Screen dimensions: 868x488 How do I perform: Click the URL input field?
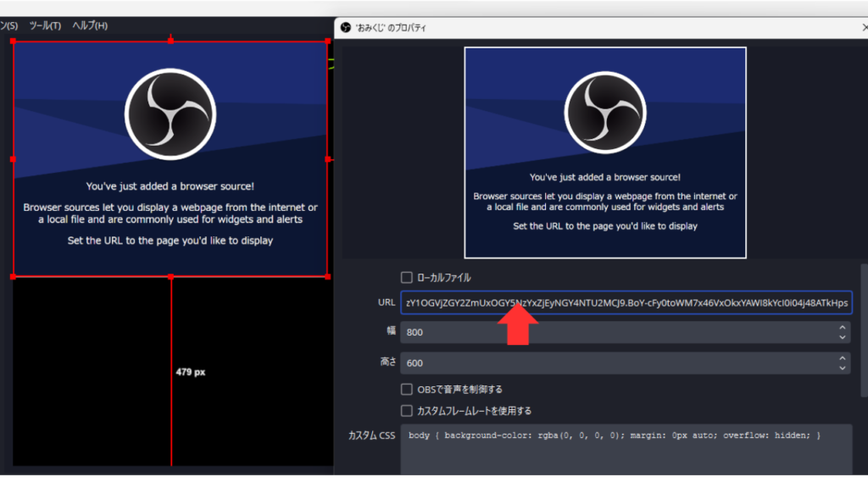626,302
